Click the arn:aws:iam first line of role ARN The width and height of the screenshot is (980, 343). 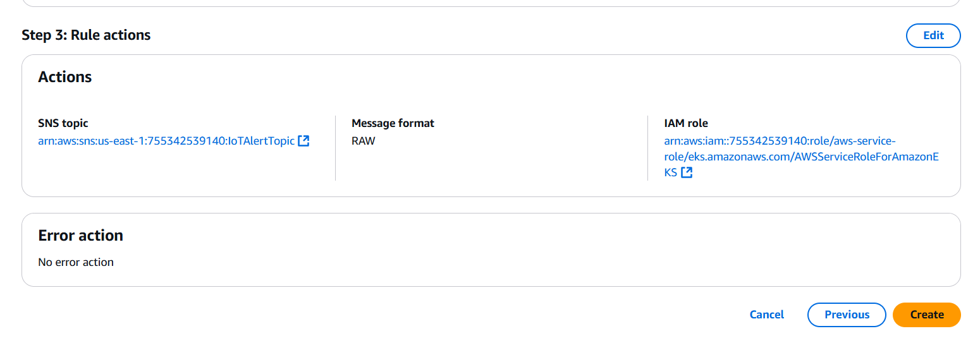pos(780,140)
